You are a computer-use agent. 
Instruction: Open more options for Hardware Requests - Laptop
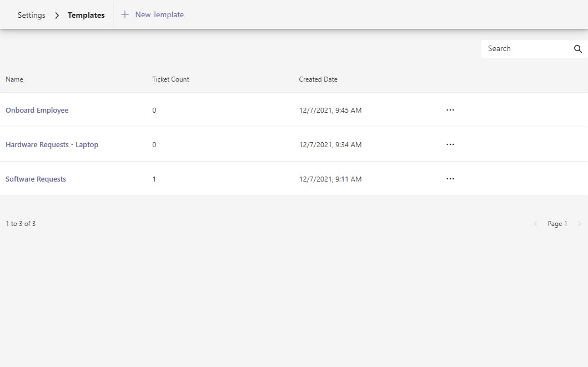tap(450, 144)
